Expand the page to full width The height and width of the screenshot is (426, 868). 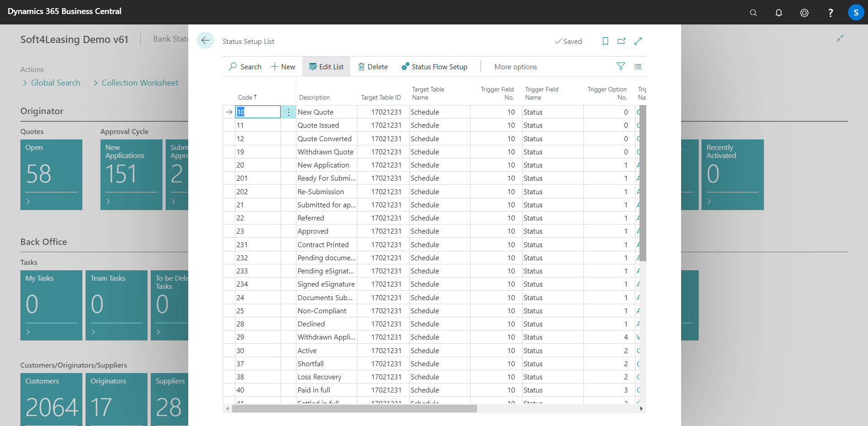coord(638,41)
